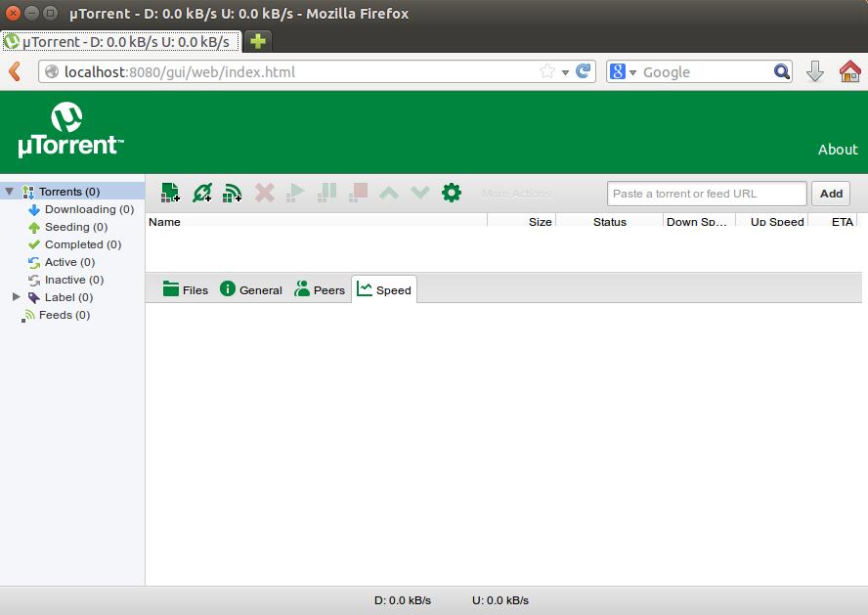Focus the Paste a torrent URL field

pos(707,194)
